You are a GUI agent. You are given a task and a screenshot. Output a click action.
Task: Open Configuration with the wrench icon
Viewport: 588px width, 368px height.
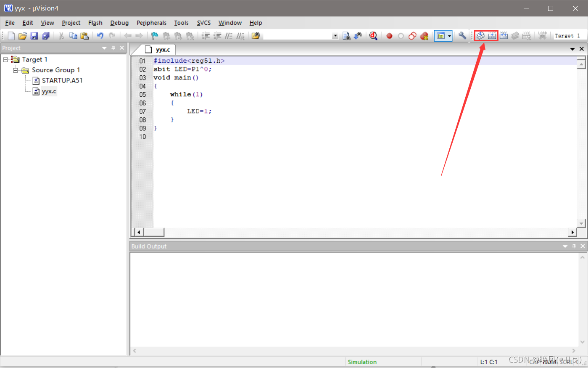coord(462,36)
